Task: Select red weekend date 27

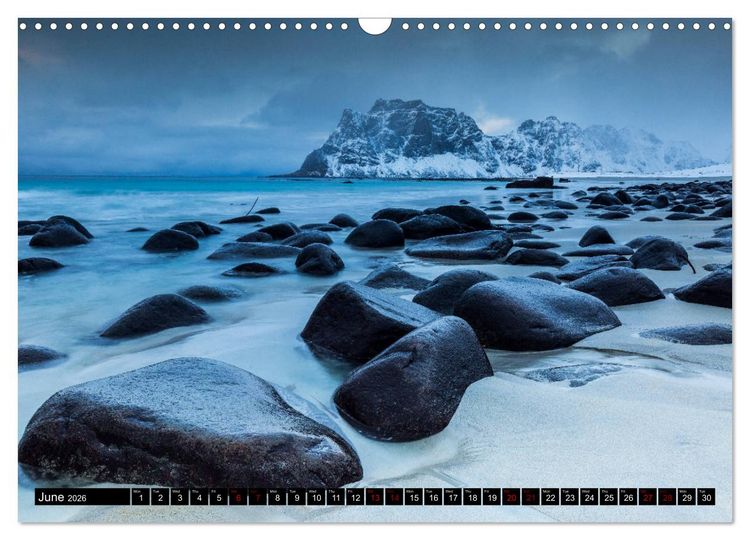Action: (648, 496)
